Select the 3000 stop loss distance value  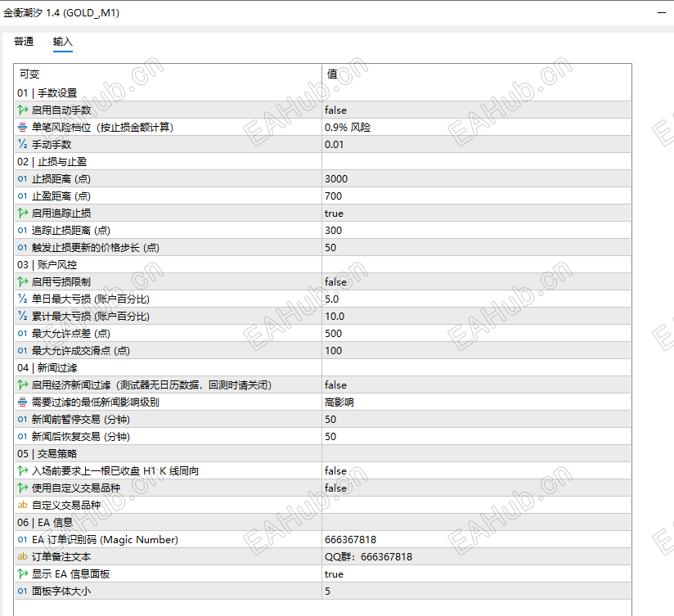[x=336, y=179]
